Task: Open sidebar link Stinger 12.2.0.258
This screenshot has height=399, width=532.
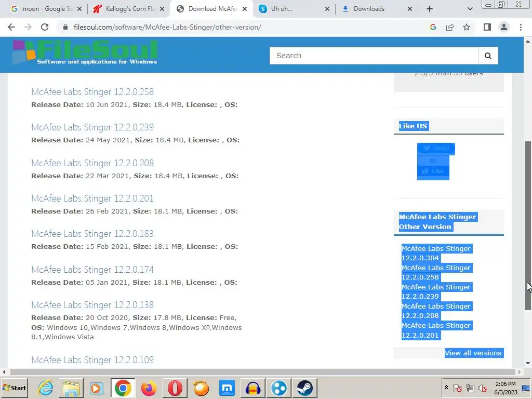Action: (x=436, y=272)
